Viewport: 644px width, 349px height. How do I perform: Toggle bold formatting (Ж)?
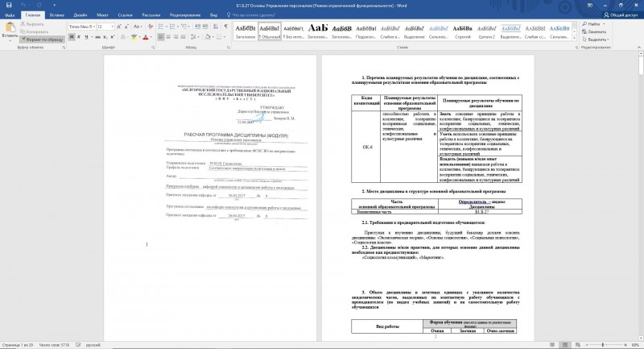[x=72, y=37]
